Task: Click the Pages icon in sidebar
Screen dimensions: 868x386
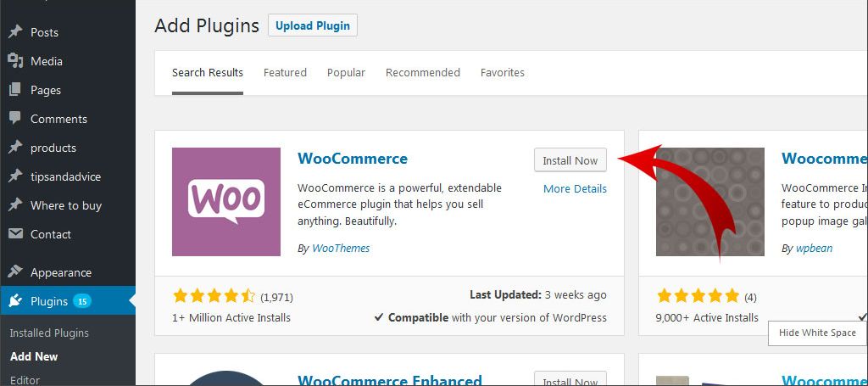Action: [x=15, y=90]
